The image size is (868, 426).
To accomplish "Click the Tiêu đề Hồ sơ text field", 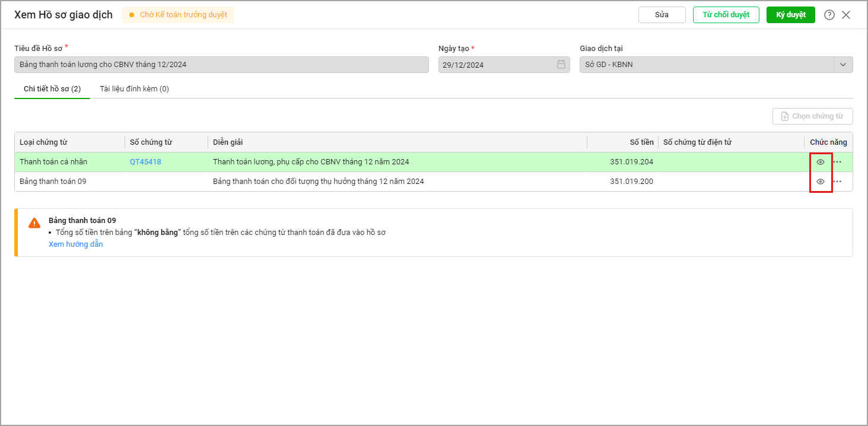I will (x=221, y=65).
